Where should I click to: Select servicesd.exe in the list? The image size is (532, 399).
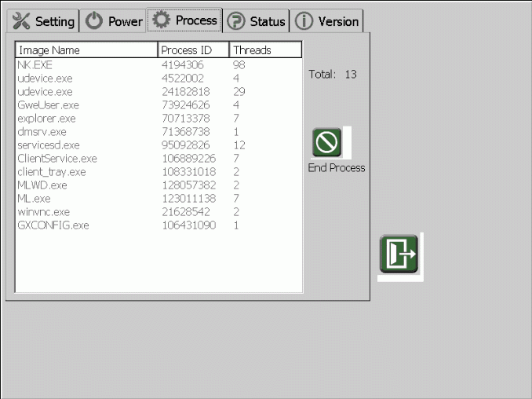click(49, 145)
